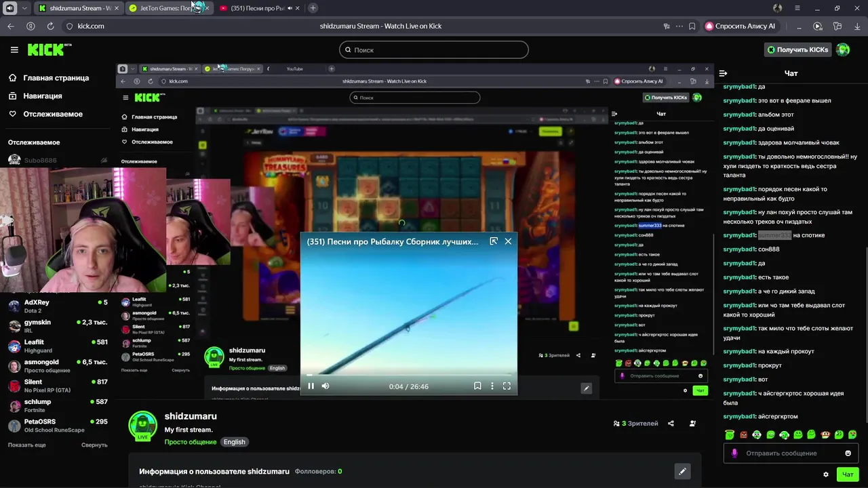This screenshot has height=488, width=868.
Task: Click the English language tag
Action: tap(235, 442)
